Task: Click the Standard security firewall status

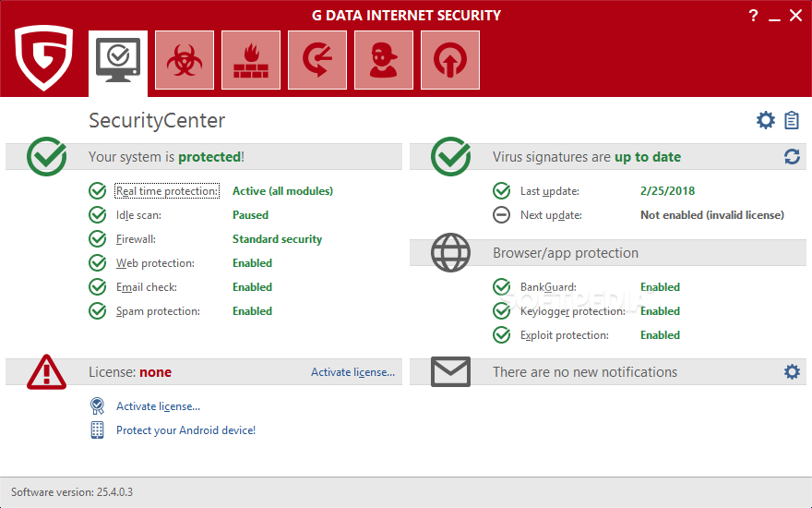Action: coord(277,239)
